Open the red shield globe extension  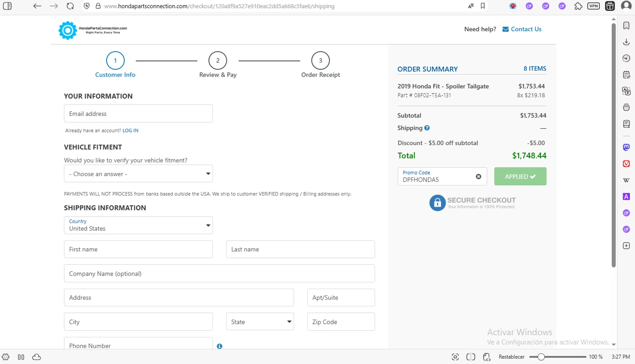[x=513, y=6]
